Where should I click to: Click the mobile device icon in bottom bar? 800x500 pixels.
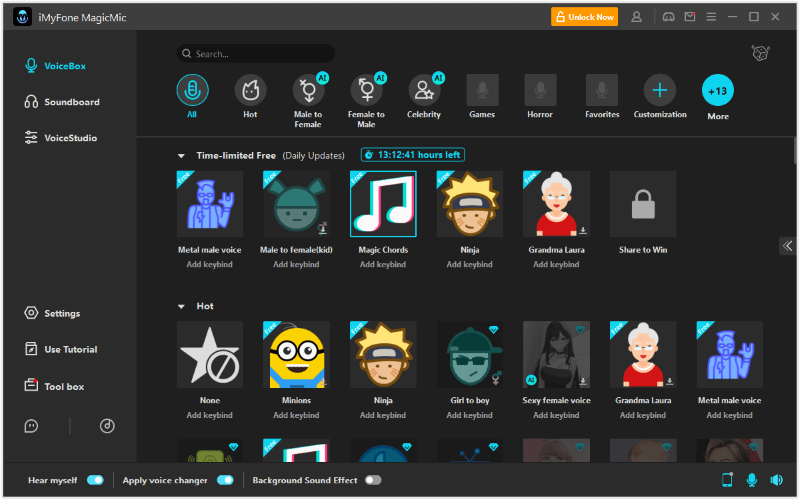click(x=727, y=480)
